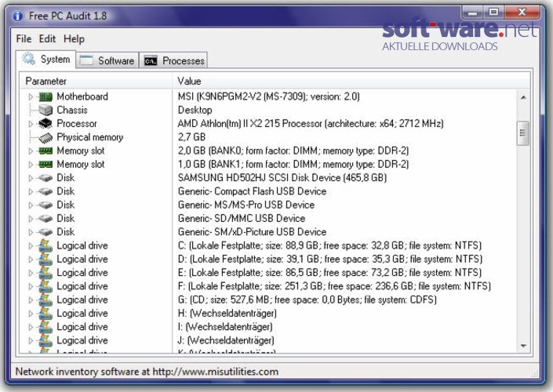Click the Chassis case icon
This screenshot has width=553, height=392.
click(45, 110)
